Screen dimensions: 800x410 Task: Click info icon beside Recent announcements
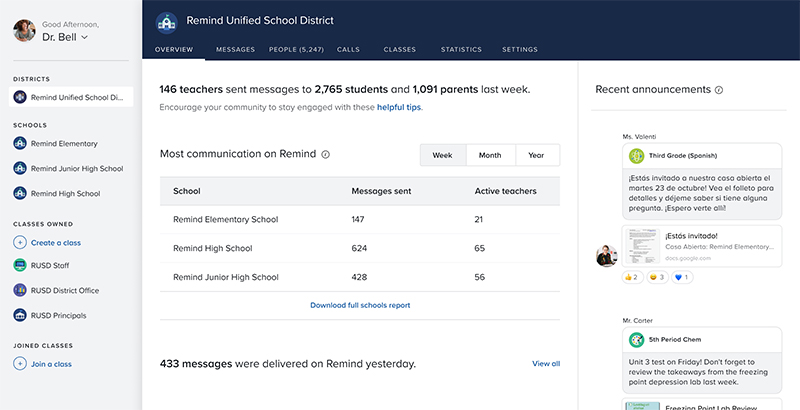tap(719, 90)
